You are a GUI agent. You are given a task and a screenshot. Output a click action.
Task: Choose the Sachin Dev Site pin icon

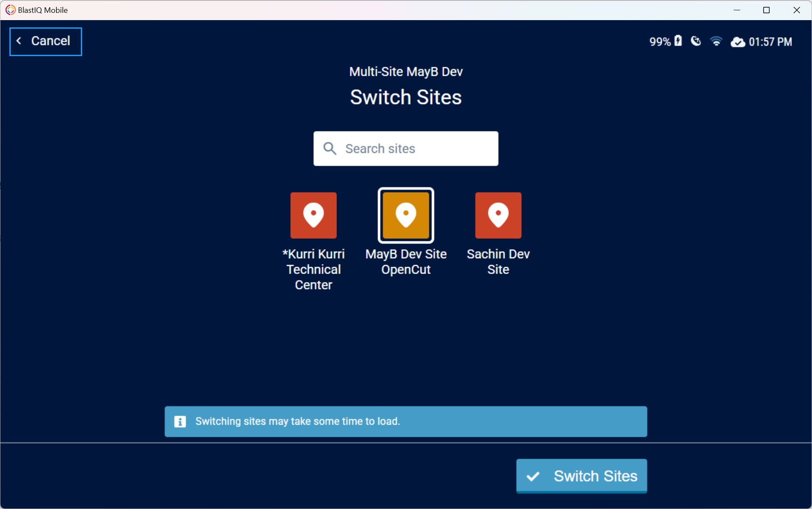pyautogui.click(x=498, y=215)
